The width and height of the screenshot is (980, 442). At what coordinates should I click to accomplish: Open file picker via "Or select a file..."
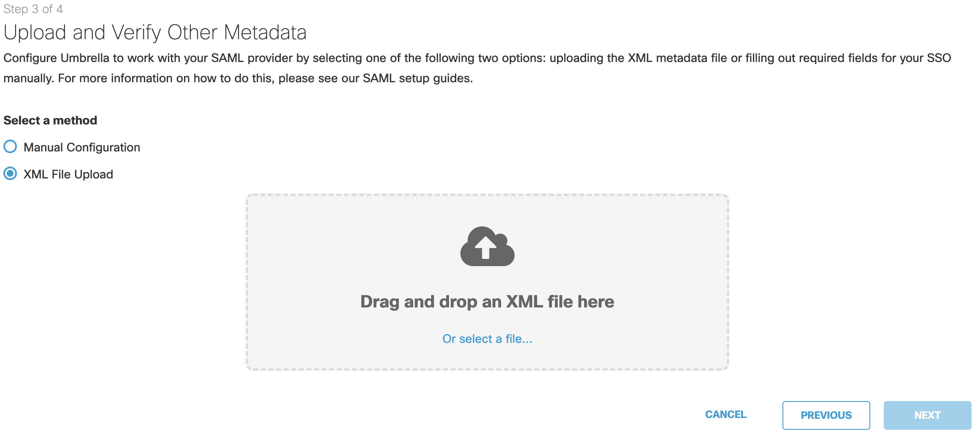487,339
